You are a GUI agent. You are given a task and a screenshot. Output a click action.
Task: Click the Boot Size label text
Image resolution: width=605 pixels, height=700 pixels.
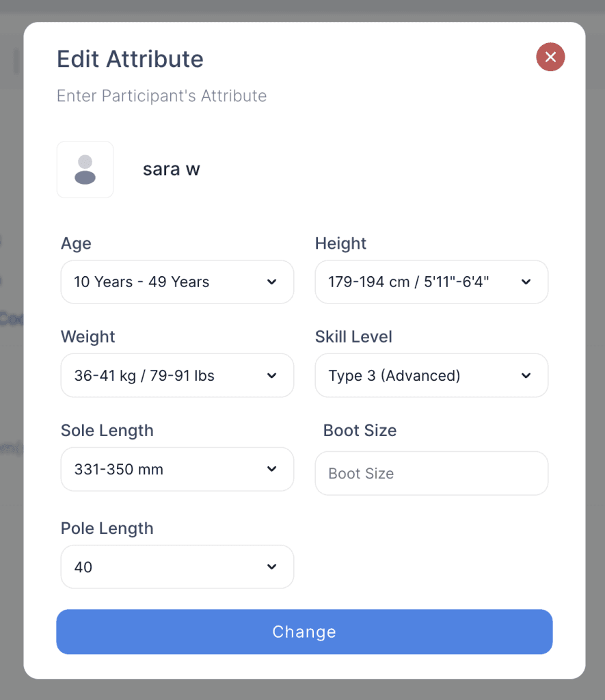coord(360,431)
